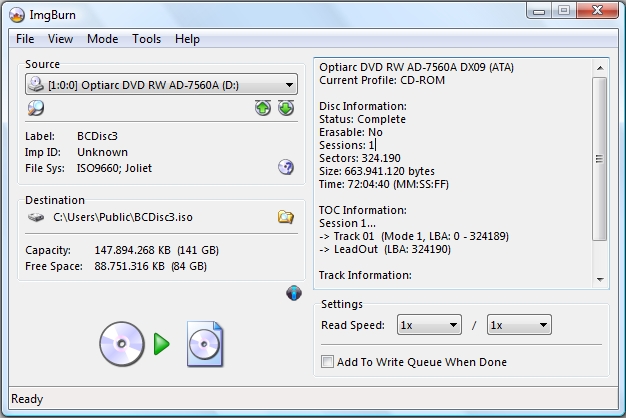Image resolution: width=626 pixels, height=418 pixels.
Task: Click the green play arrow between discs
Action: click(x=162, y=344)
